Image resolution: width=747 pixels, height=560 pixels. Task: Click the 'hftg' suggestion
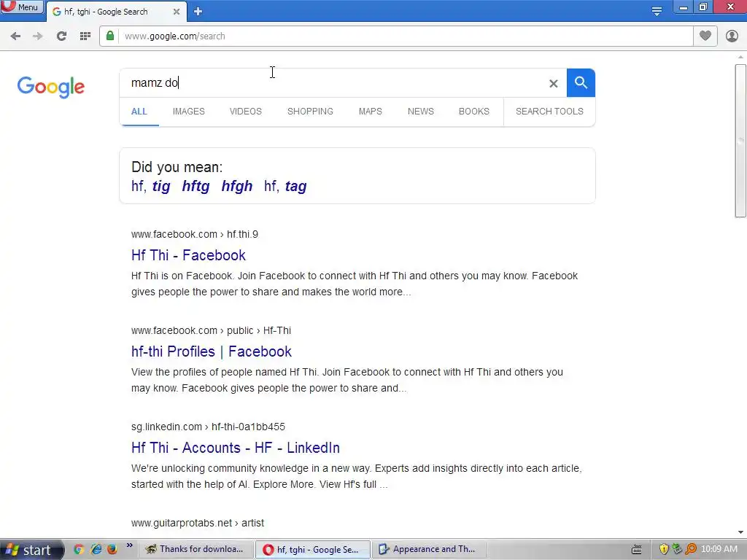click(x=196, y=186)
